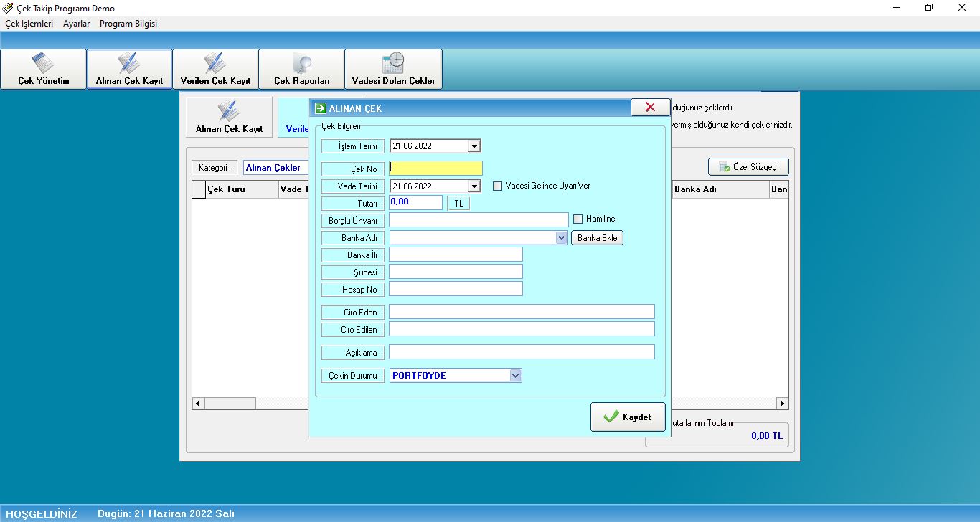Image resolution: width=980 pixels, height=522 pixels.
Task: Restore down the main application window
Action: (929, 8)
